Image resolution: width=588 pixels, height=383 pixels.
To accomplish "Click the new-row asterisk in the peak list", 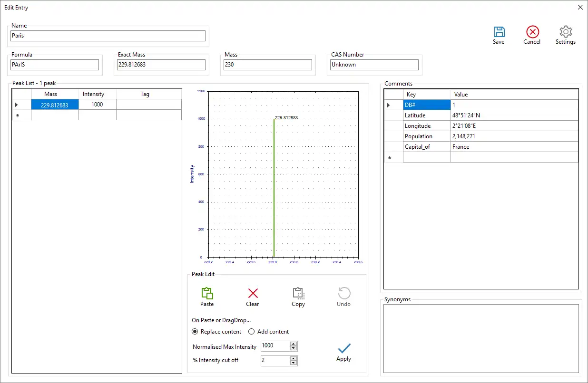I will (21, 115).
